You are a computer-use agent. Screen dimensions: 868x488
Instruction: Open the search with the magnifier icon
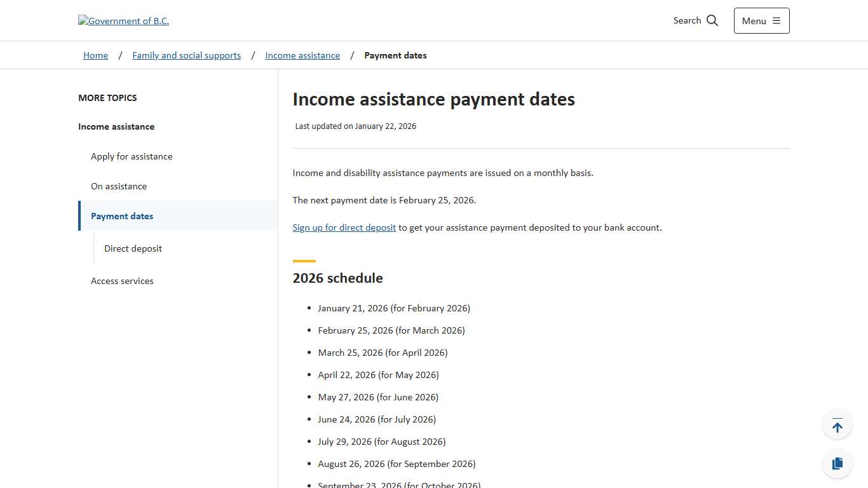click(712, 20)
